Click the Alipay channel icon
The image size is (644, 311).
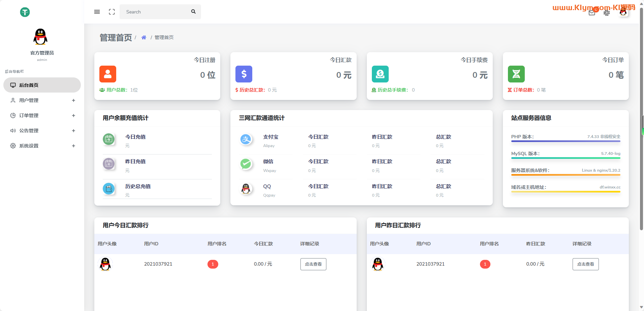click(246, 139)
